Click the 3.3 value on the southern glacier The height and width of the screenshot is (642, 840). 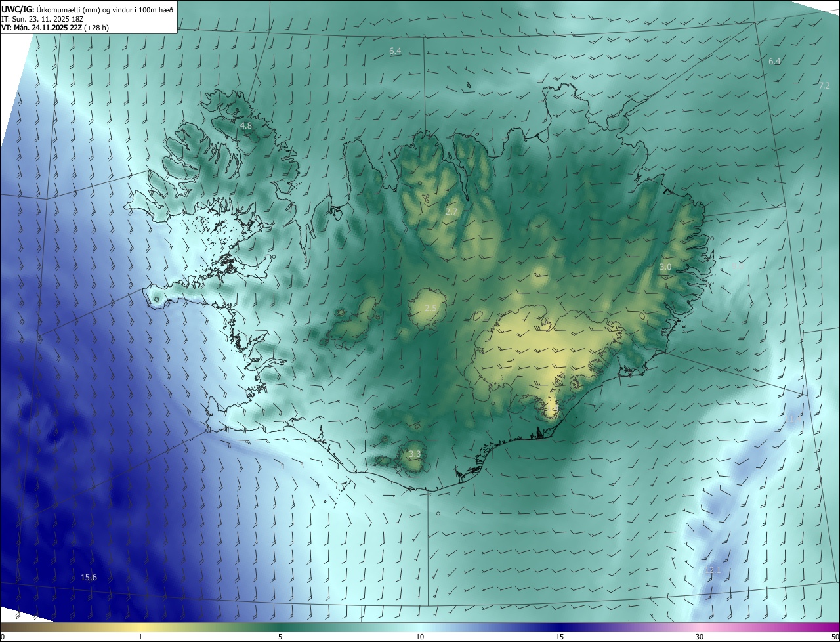point(415,454)
